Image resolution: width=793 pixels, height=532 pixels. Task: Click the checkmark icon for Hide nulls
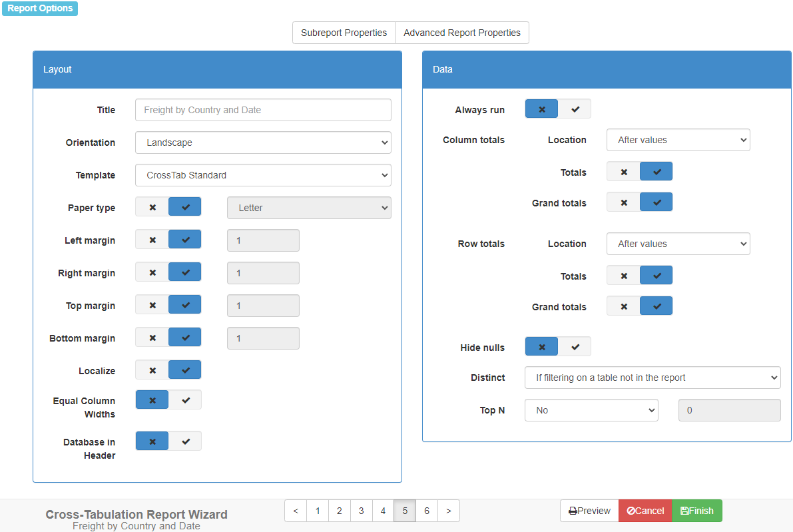click(x=575, y=347)
